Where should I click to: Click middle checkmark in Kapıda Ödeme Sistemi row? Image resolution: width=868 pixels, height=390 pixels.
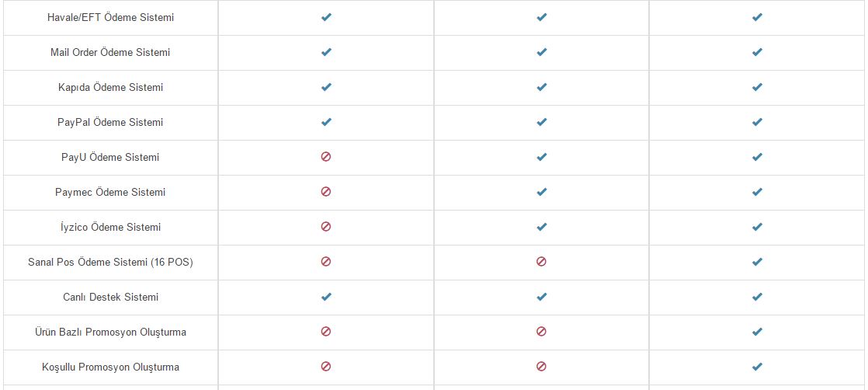(x=541, y=87)
